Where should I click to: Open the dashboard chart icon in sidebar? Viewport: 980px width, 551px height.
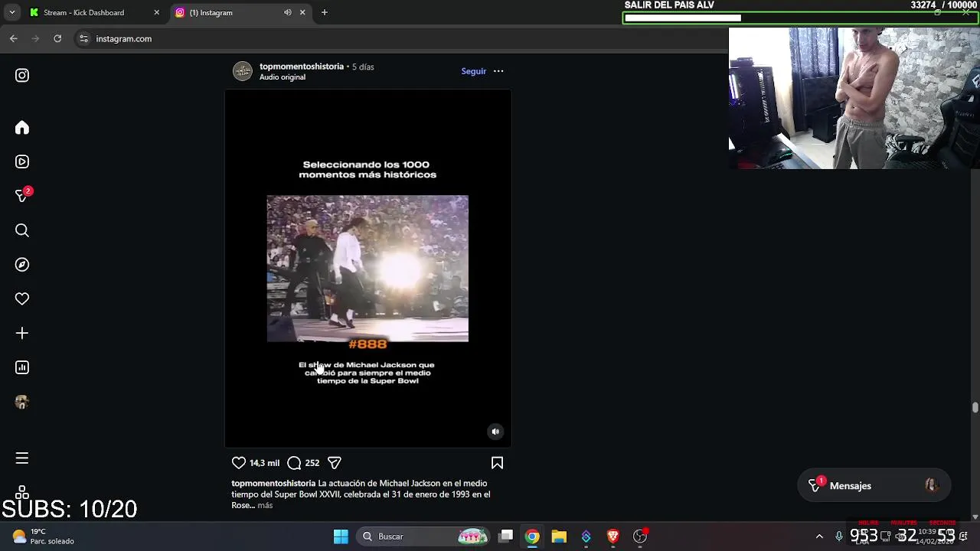[x=22, y=367]
